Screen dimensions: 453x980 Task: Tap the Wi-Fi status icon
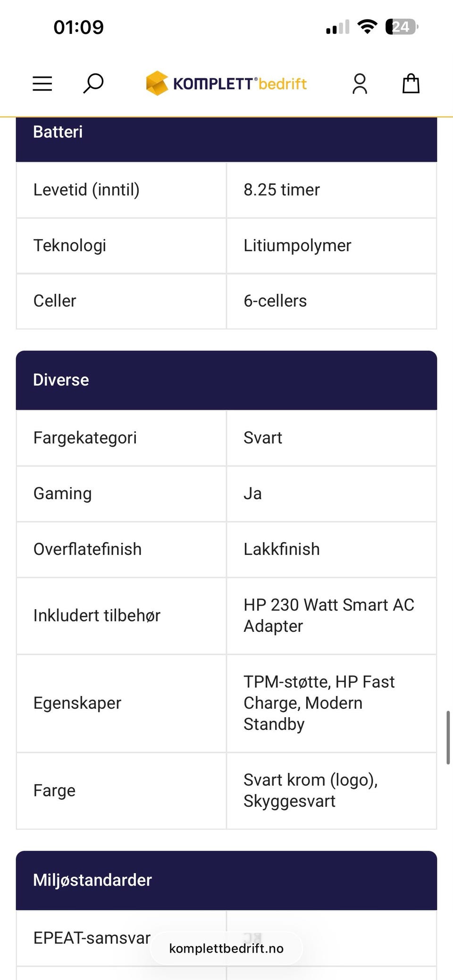click(367, 27)
